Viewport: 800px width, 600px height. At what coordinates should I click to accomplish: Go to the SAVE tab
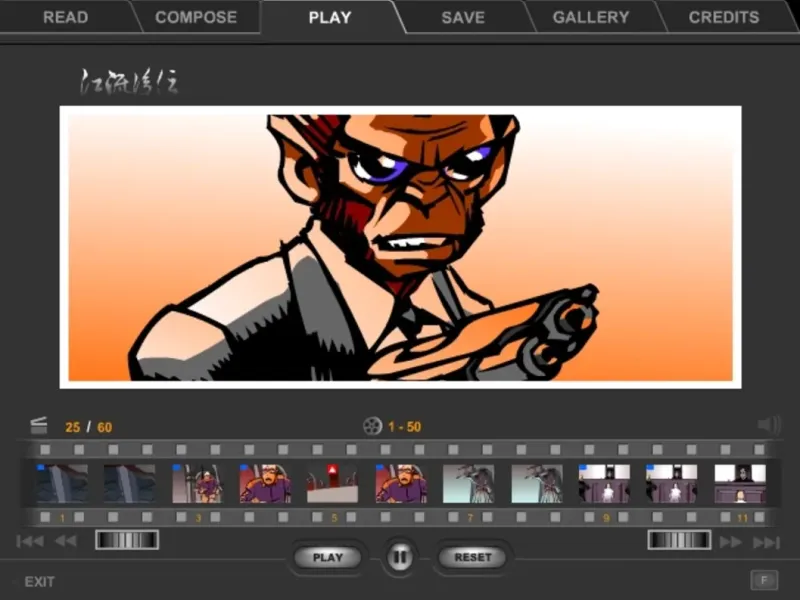pos(463,17)
